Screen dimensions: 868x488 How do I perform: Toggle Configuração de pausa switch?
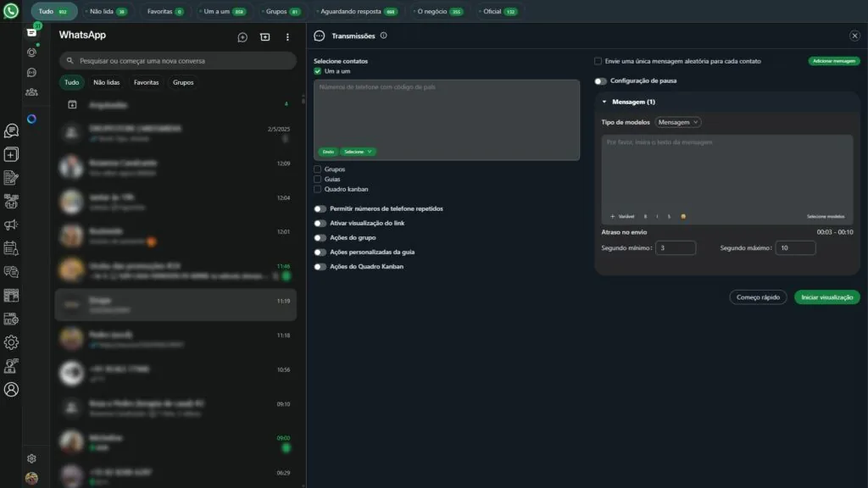pos(601,81)
